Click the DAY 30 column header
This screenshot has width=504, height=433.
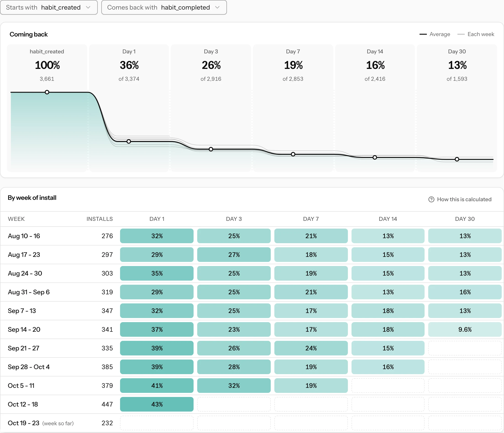point(465,219)
